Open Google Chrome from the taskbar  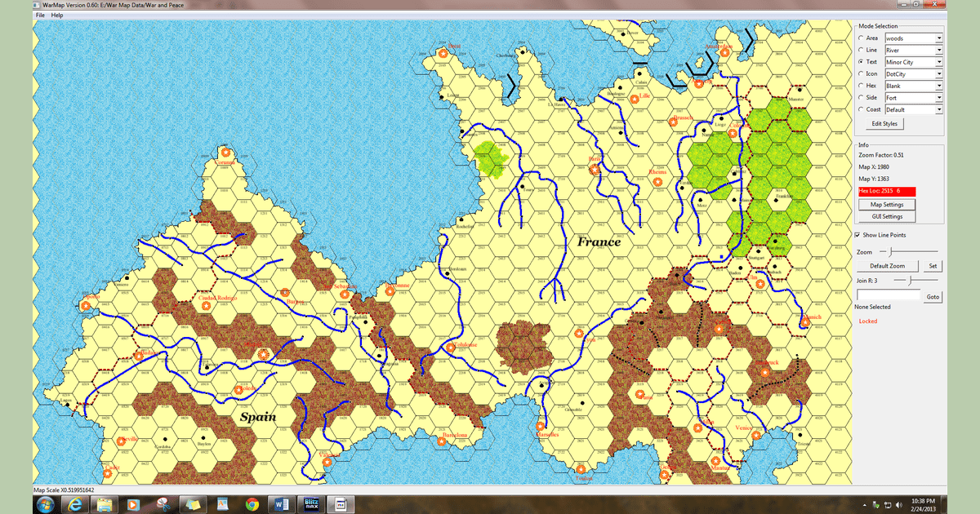pos(252,504)
